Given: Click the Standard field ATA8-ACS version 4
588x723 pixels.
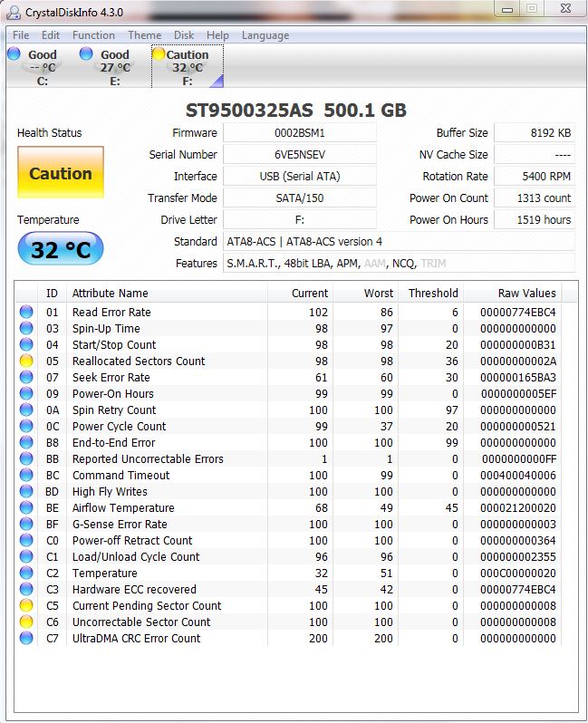Looking at the screenshot, I should click(x=399, y=241).
